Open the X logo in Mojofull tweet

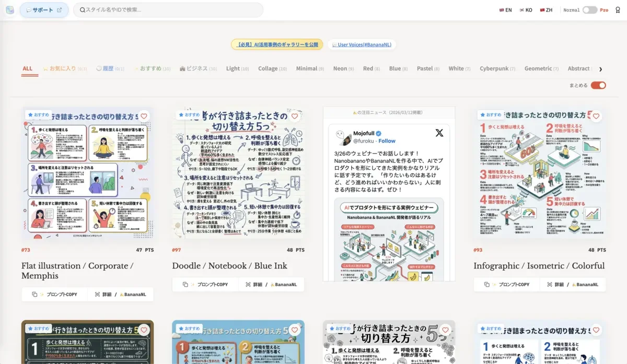pyautogui.click(x=439, y=133)
